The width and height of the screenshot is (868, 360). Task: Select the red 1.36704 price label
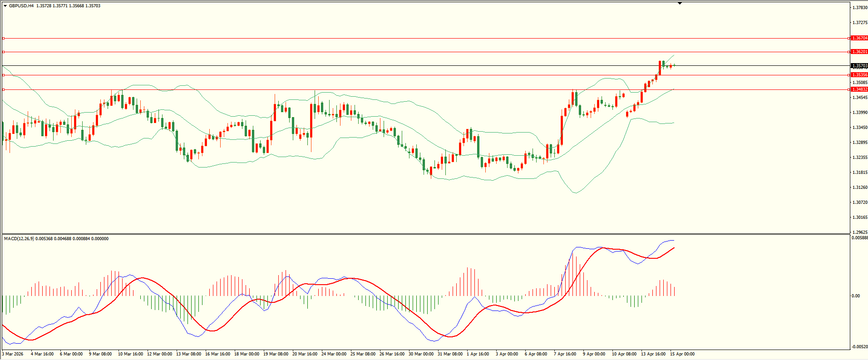tap(859, 38)
